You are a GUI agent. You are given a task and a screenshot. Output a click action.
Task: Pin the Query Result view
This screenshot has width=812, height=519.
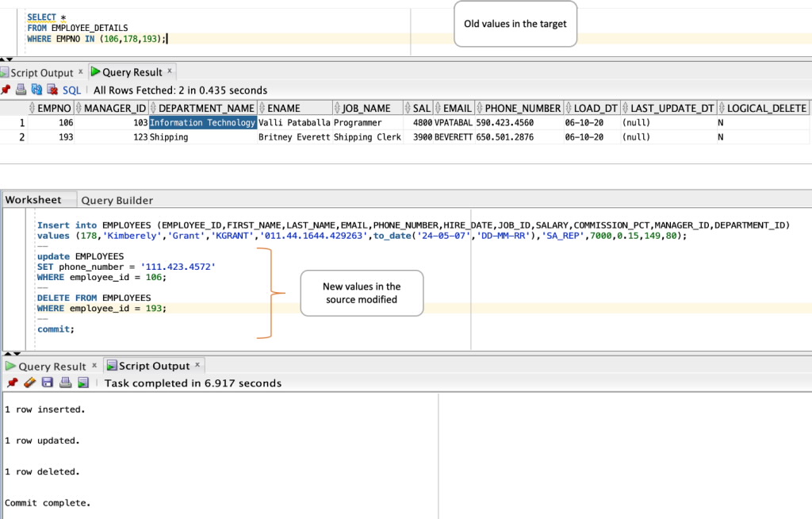coord(6,90)
